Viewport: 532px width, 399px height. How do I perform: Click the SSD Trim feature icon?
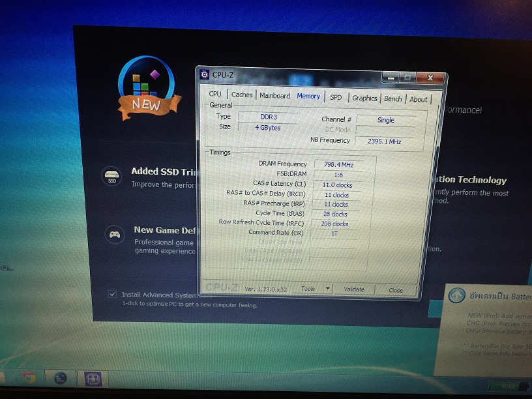tap(111, 176)
